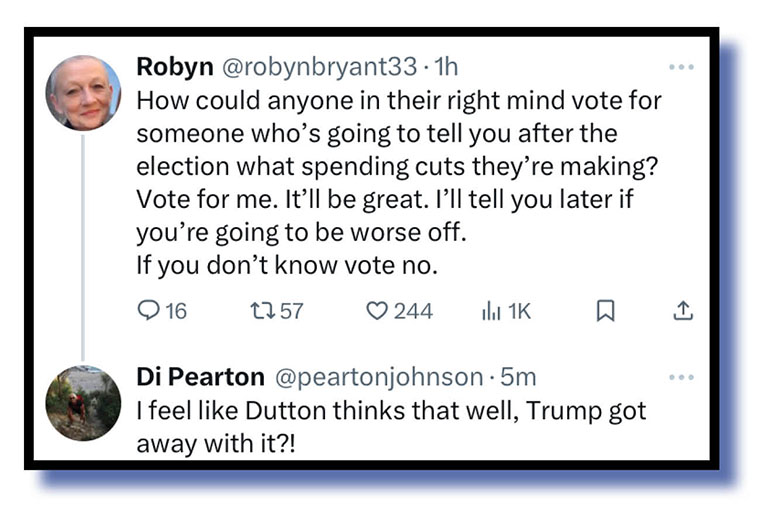Repost Robyn's tweet using the retweet icon

coord(261,311)
